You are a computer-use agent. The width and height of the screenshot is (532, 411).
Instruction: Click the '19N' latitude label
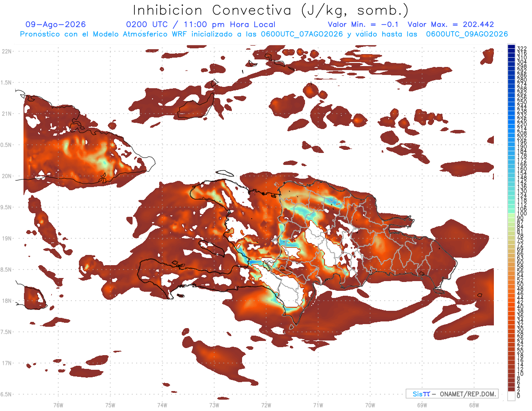point(7,239)
